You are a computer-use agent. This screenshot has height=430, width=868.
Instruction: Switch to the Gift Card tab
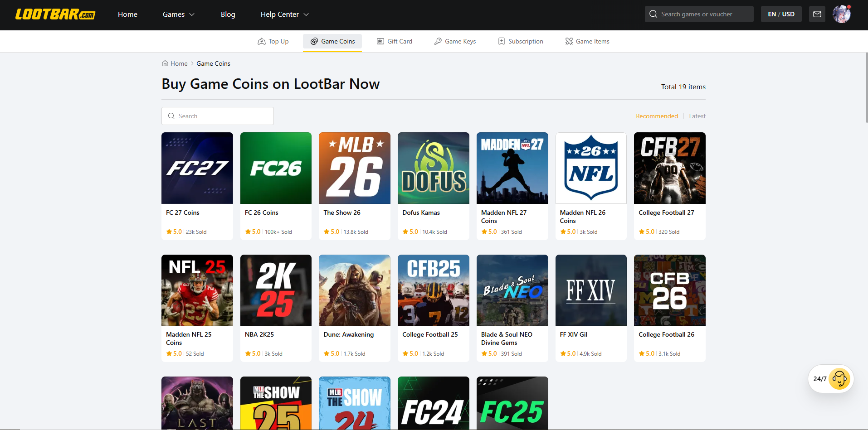point(395,41)
